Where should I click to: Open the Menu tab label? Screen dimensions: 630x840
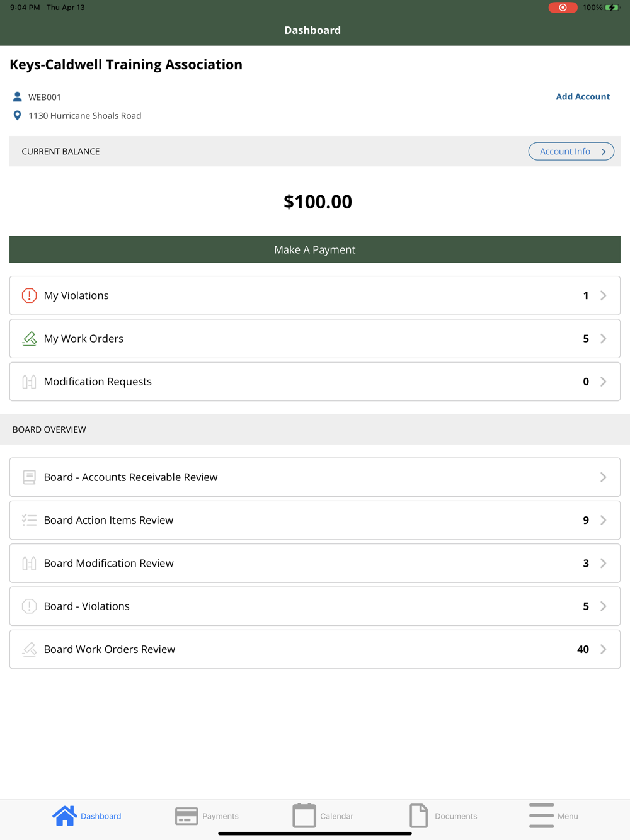tap(568, 816)
